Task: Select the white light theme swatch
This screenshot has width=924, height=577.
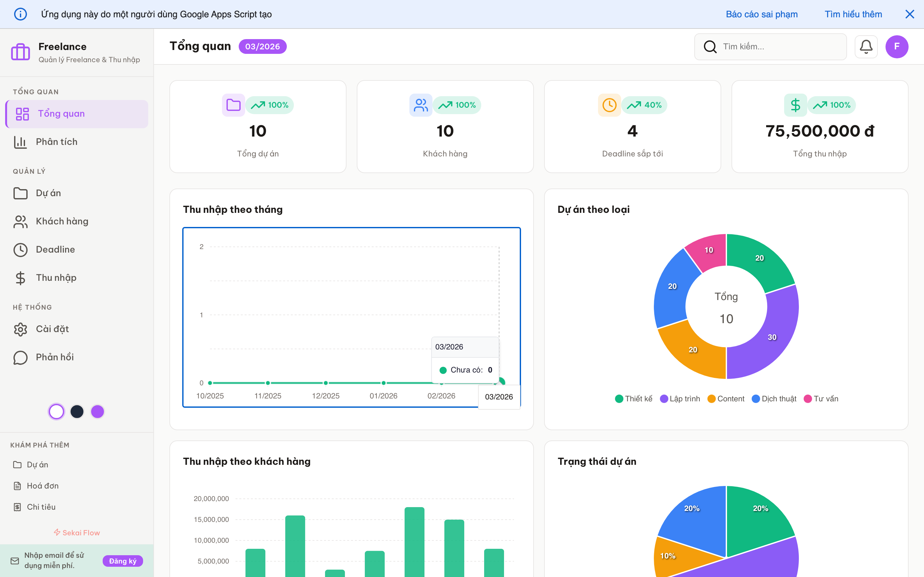Action: 56,411
